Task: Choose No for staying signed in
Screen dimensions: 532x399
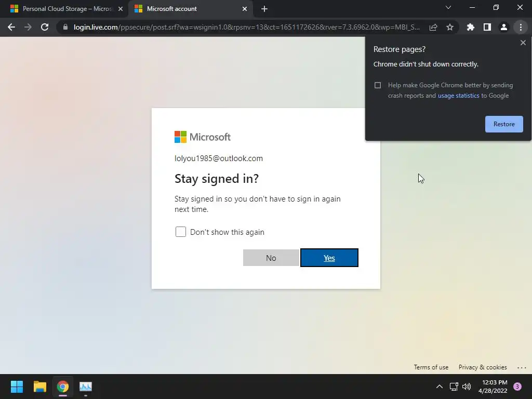Action: (x=271, y=258)
